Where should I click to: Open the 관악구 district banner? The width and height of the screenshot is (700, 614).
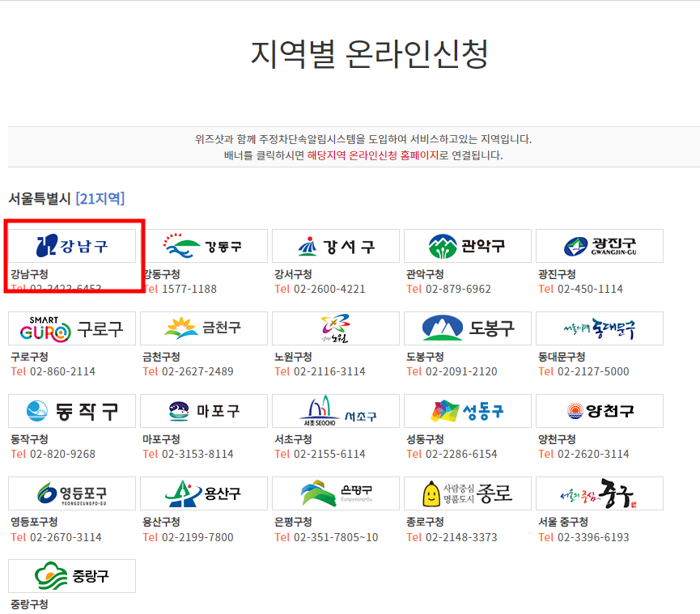click(468, 246)
